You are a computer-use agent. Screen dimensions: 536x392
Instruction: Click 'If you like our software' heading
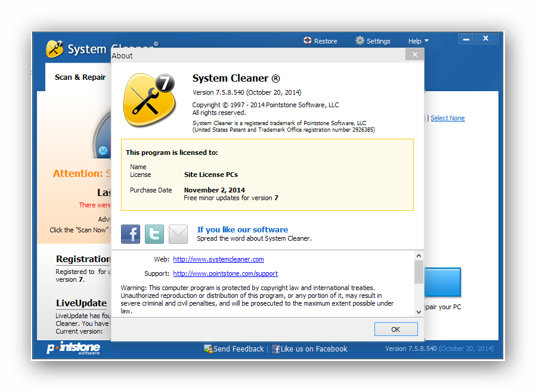coord(242,229)
